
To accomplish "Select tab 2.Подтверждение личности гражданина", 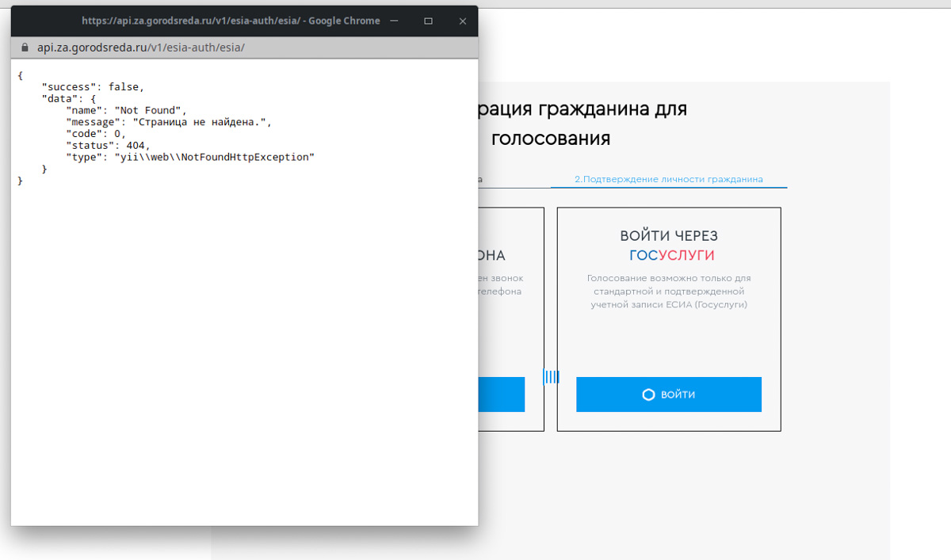I will click(670, 179).
